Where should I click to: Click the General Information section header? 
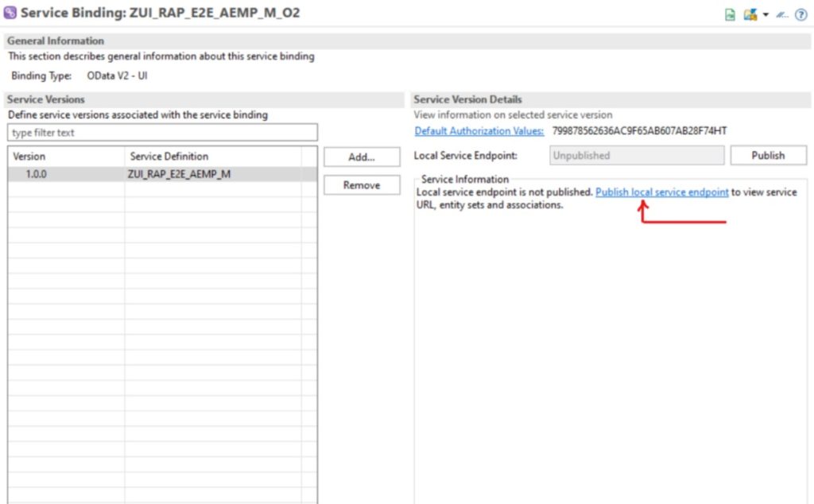pyautogui.click(x=56, y=41)
